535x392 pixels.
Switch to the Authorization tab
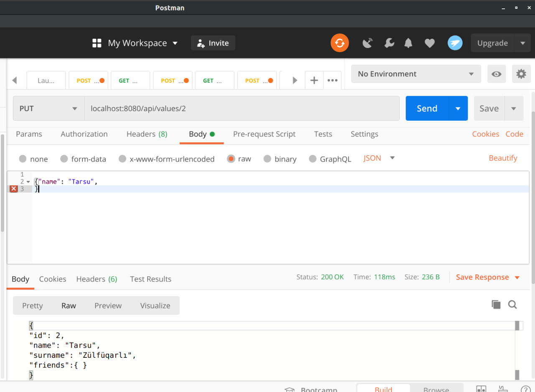coord(84,134)
